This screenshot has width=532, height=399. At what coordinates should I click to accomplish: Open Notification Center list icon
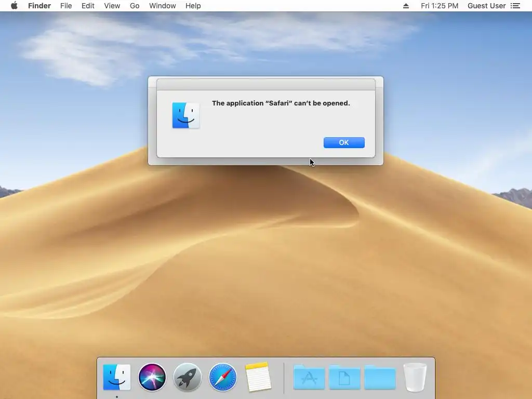[515, 6]
